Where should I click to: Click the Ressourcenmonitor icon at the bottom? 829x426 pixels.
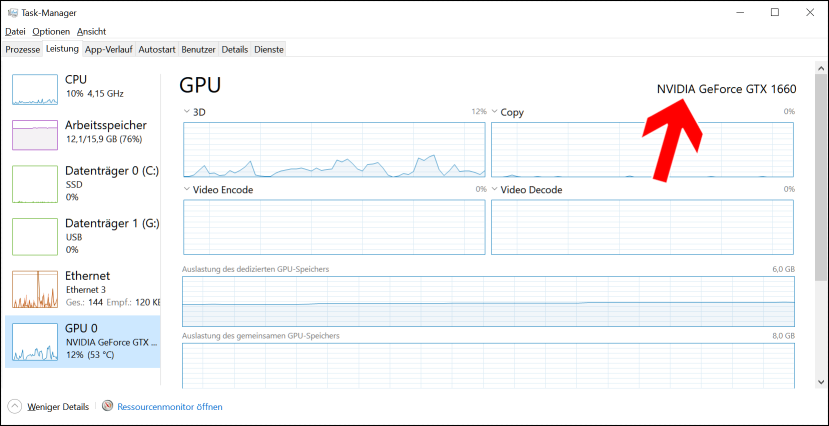click(108, 407)
